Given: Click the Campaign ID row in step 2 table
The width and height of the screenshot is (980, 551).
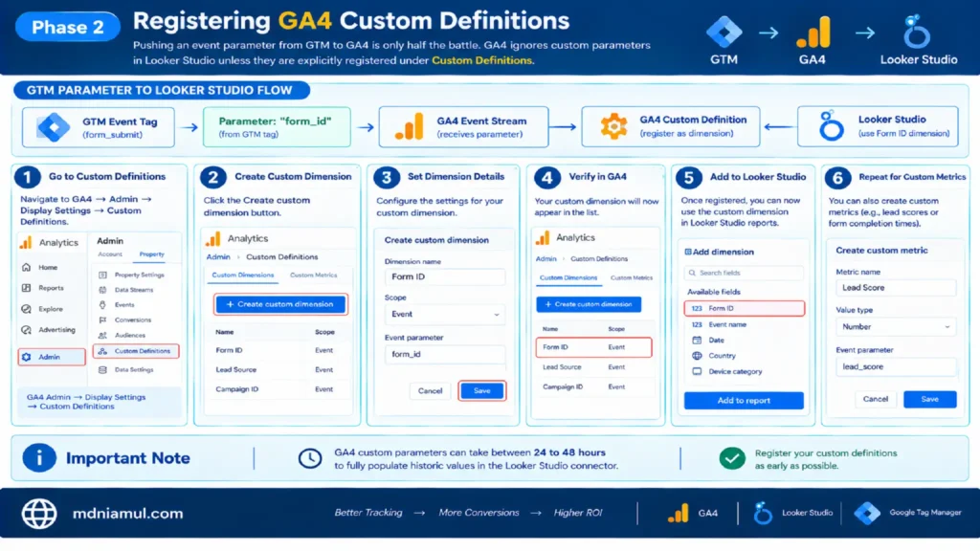Looking at the screenshot, I should pyautogui.click(x=278, y=389).
